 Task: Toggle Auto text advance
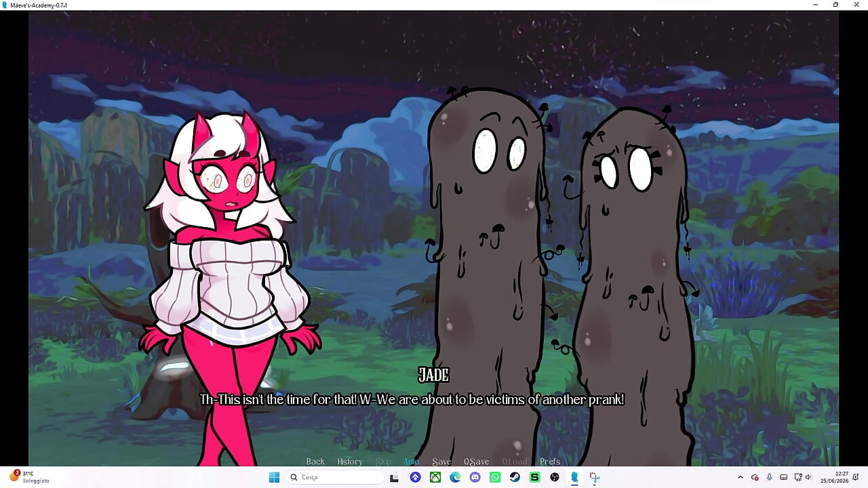point(412,462)
